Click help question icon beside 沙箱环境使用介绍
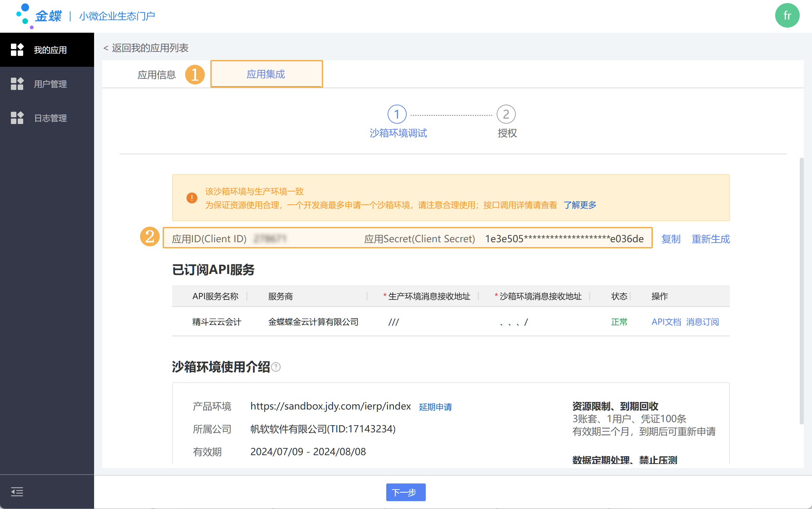812x509 pixels. pos(276,367)
